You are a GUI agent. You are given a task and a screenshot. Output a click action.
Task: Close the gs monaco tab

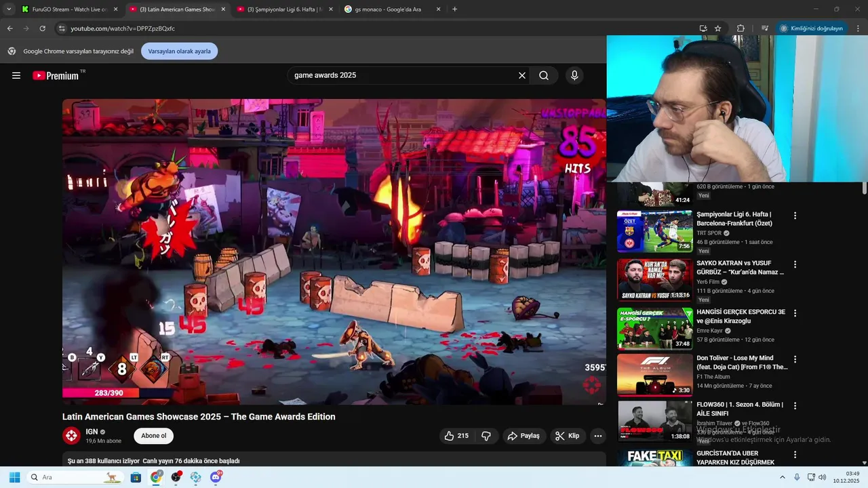438,9
